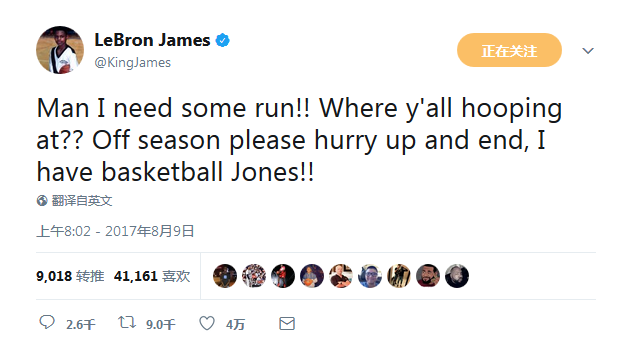Click the reply speech bubble icon
The image size is (627, 361).
point(47,322)
